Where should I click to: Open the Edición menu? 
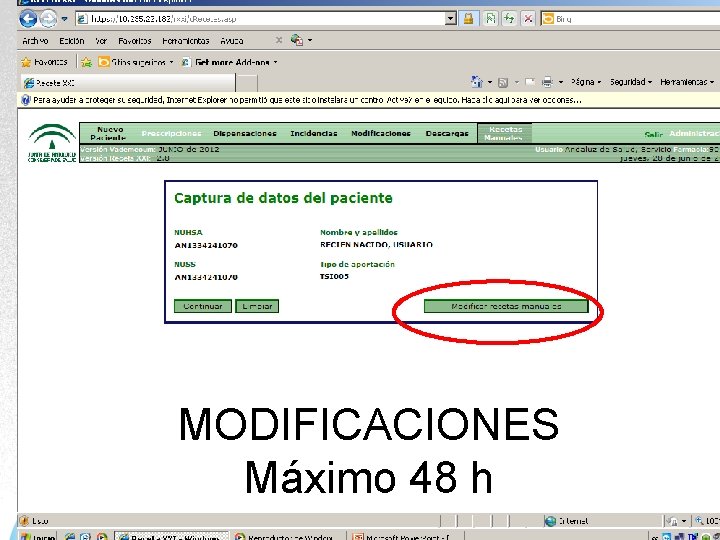(x=72, y=41)
